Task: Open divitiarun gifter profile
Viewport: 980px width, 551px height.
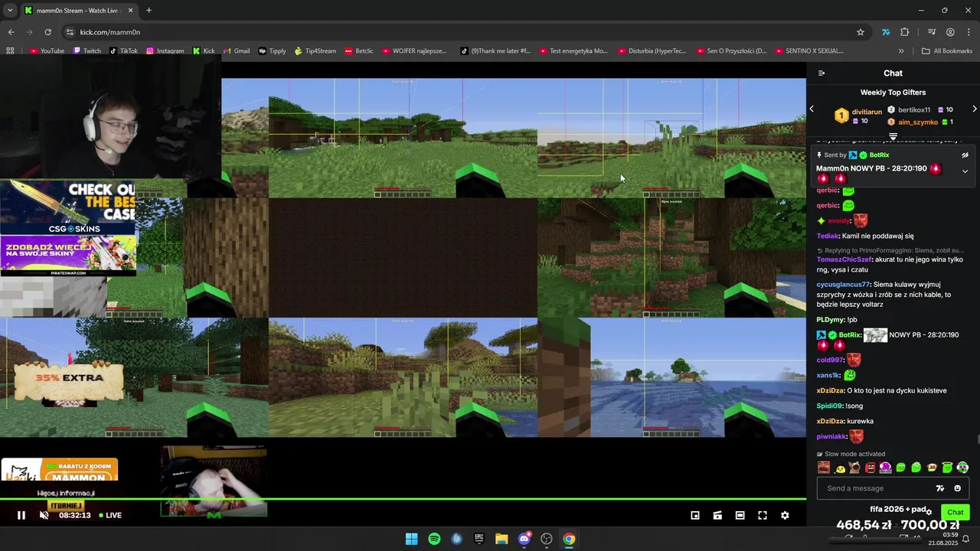Action: click(x=867, y=112)
